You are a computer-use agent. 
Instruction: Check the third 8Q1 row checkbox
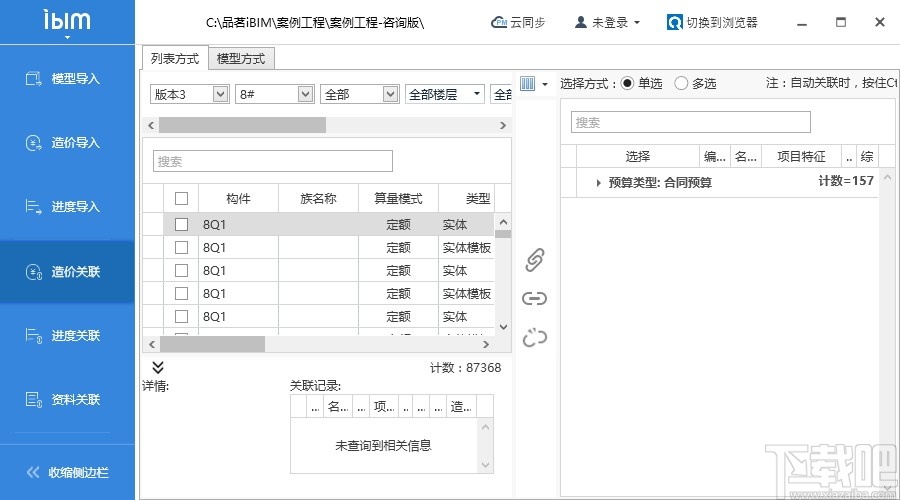pyautogui.click(x=181, y=270)
